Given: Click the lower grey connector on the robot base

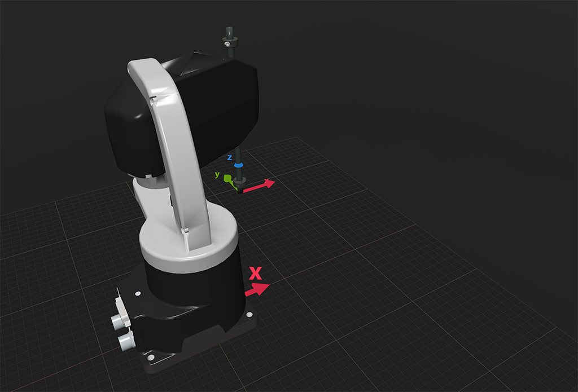Looking at the screenshot, I should pyautogui.click(x=127, y=341).
